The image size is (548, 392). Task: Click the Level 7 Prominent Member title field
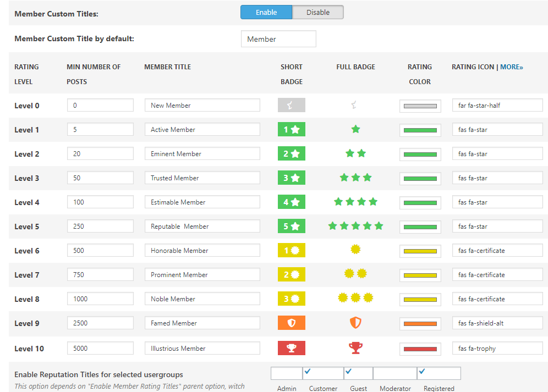click(x=202, y=275)
